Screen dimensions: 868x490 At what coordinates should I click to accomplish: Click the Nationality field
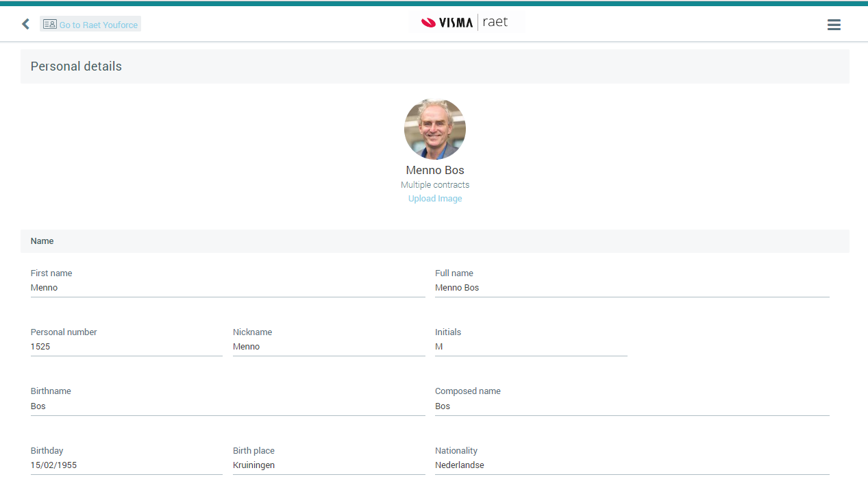pos(632,465)
